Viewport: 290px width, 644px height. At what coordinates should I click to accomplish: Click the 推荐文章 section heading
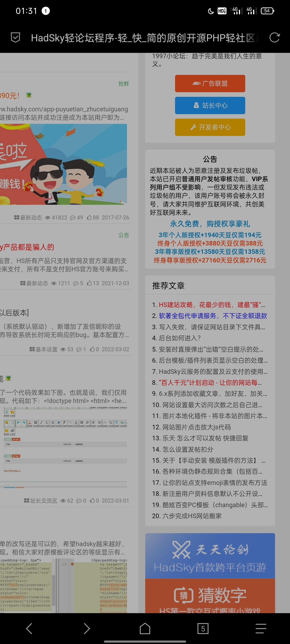point(168,286)
